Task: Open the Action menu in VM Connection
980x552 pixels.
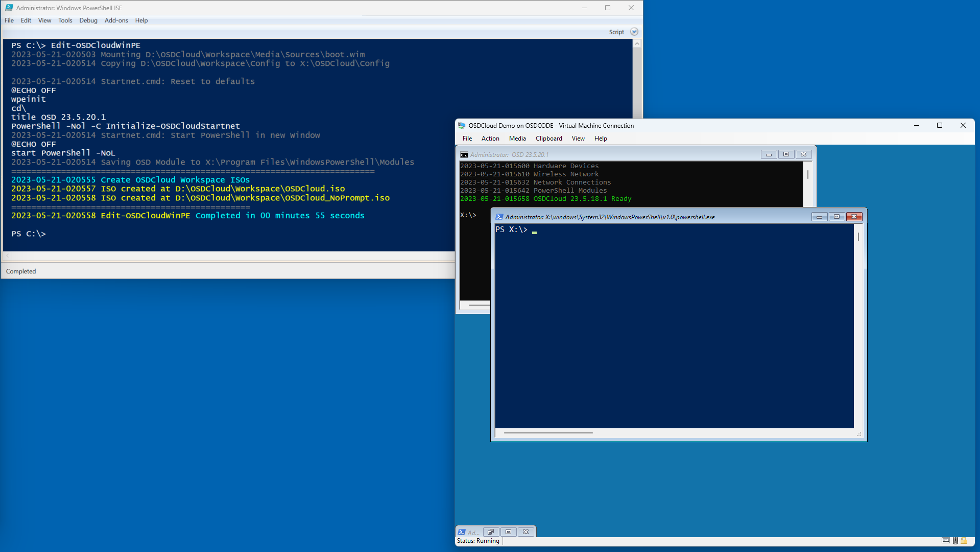Action: [490, 139]
